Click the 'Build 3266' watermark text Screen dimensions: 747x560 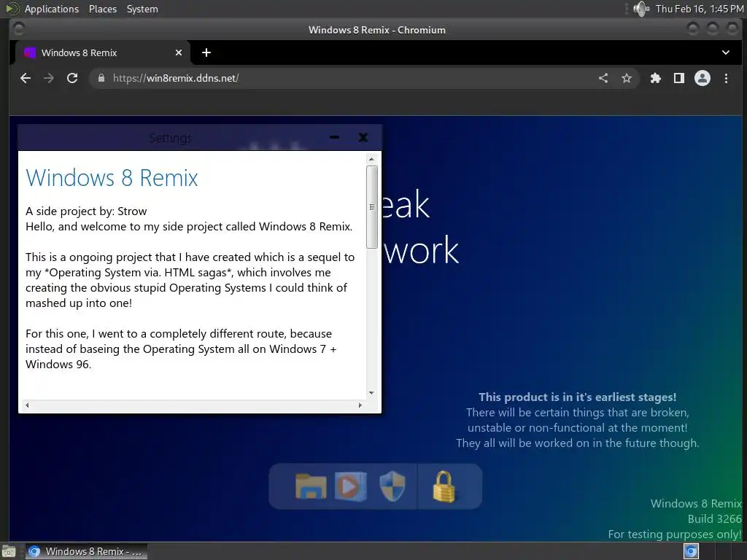715,518
